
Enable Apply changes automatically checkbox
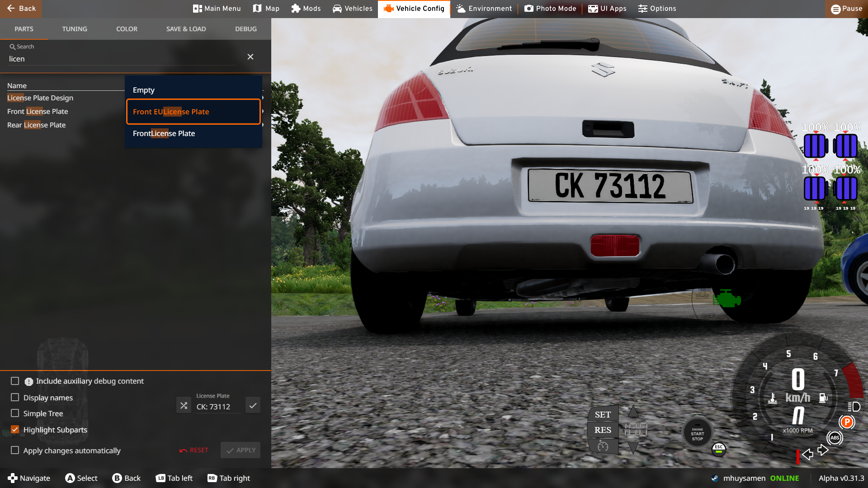pyautogui.click(x=15, y=450)
